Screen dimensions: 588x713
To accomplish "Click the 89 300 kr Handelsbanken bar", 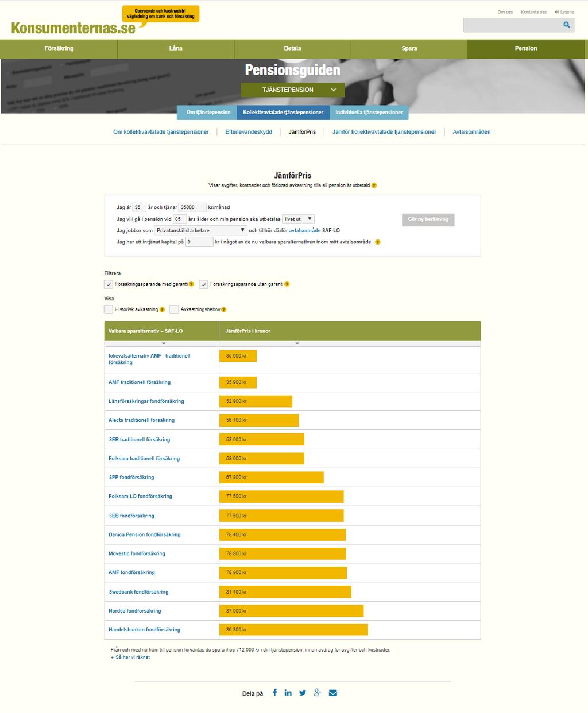I will click(293, 630).
